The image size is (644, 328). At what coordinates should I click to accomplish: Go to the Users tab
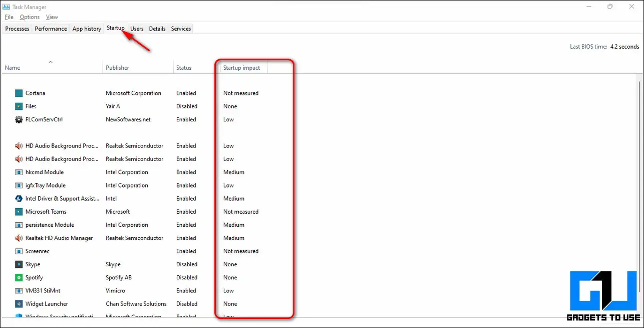click(x=137, y=29)
